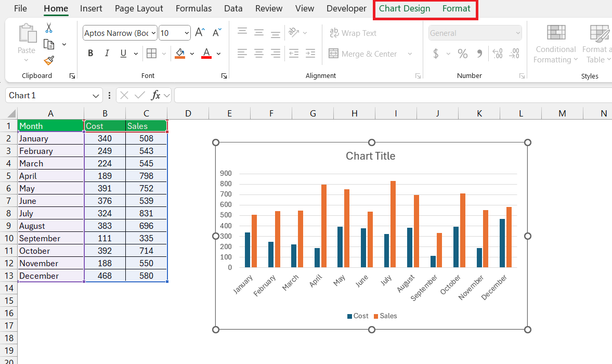Open Copy options arrow
This screenshot has width=612, height=364.
pos(64,45)
